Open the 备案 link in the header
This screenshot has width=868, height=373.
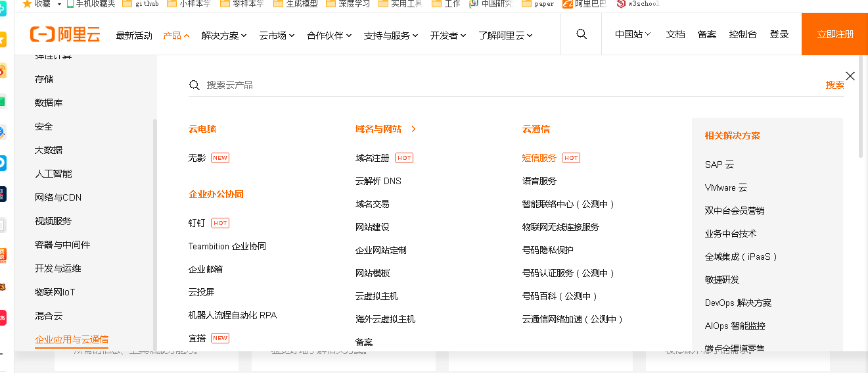point(707,34)
